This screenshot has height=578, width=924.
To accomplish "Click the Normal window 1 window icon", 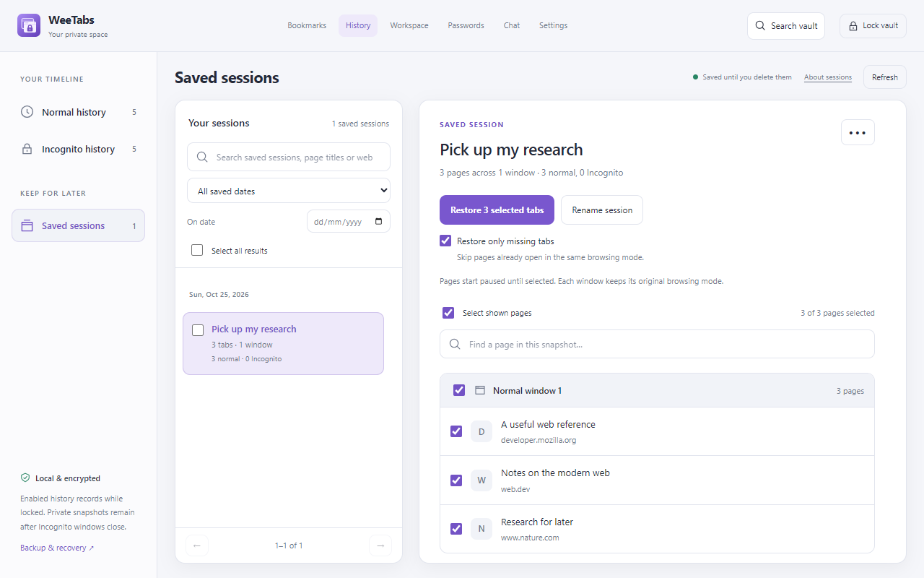I will 480,390.
